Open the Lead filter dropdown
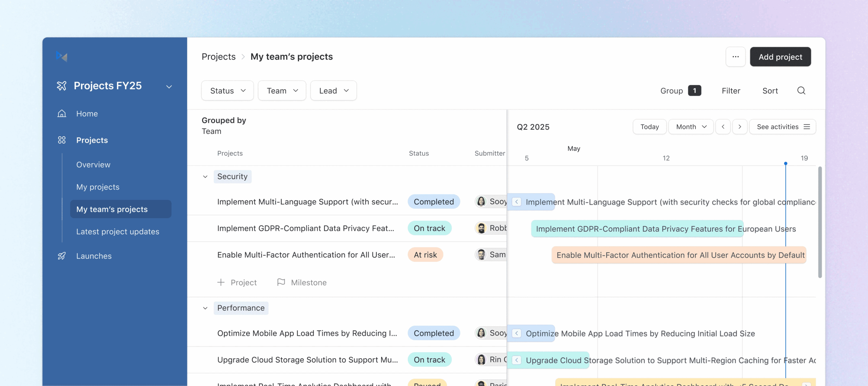The height and width of the screenshot is (386, 868). (333, 90)
